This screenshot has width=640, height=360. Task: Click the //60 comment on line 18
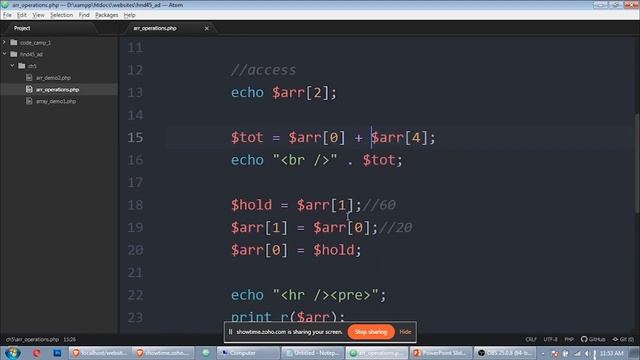tap(379, 205)
